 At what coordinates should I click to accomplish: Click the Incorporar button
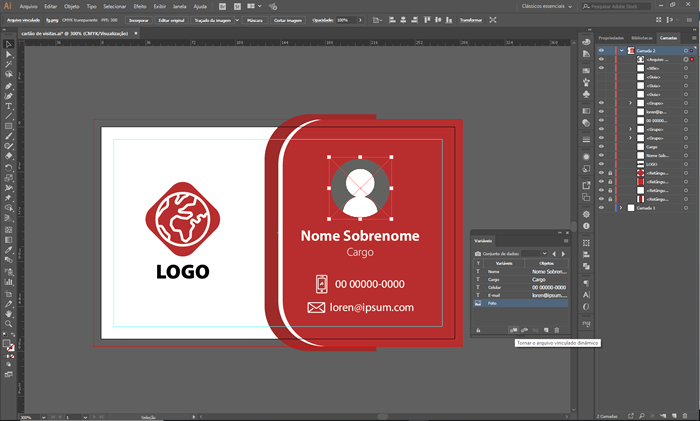click(x=138, y=20)
